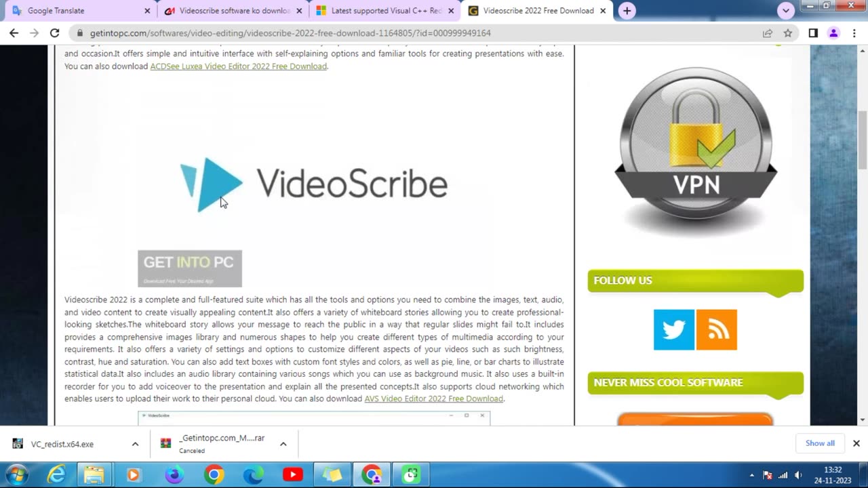Click the page vertical scrollbar thumb
868x488 pixels.
point(863,139)
